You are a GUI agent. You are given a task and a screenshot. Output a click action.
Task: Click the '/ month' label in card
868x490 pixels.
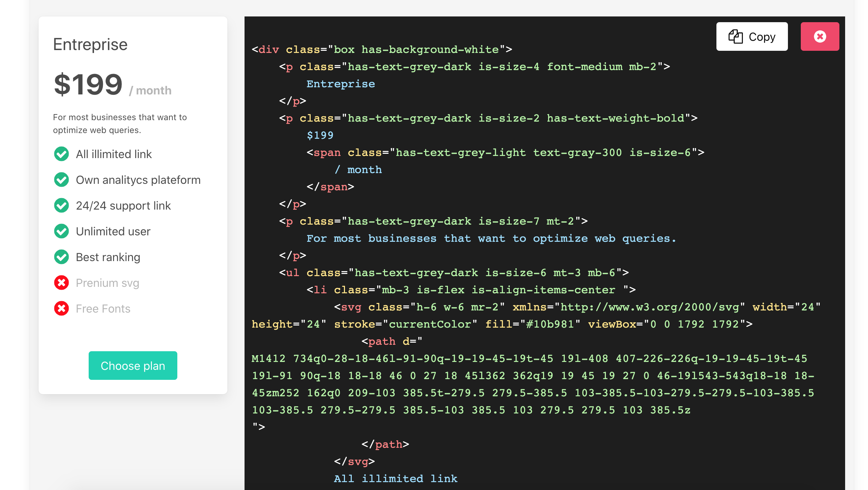(x=150, y=90)
